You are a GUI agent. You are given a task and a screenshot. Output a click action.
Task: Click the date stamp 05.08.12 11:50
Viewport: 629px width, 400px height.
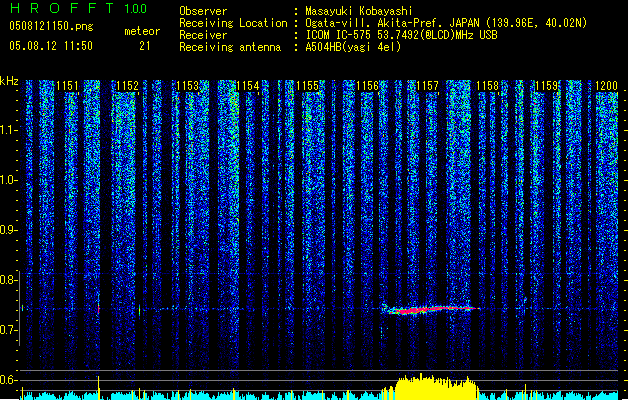[x=51, y=46]
